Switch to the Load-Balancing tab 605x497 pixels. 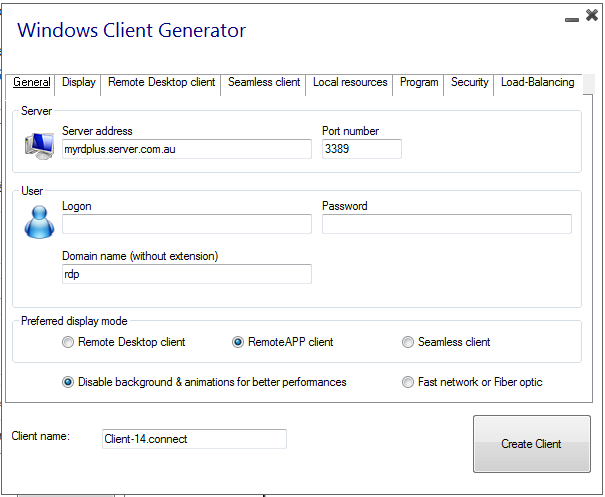coord(537,82)
